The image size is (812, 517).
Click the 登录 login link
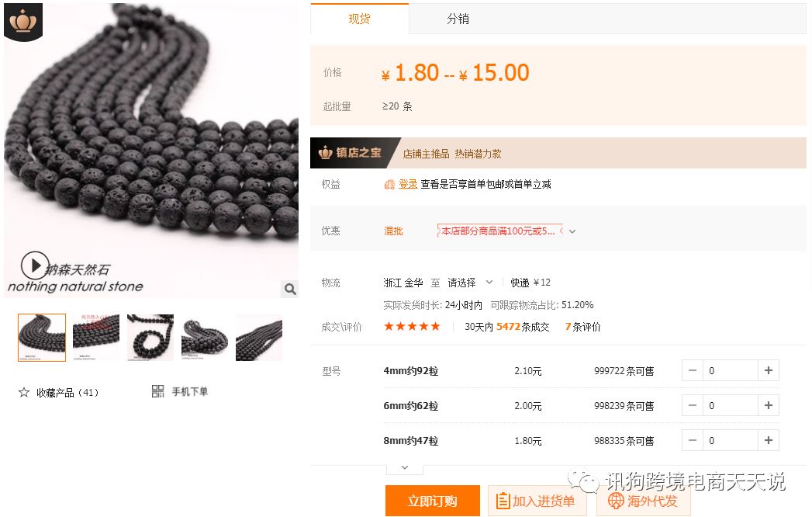tap(408, 184)
